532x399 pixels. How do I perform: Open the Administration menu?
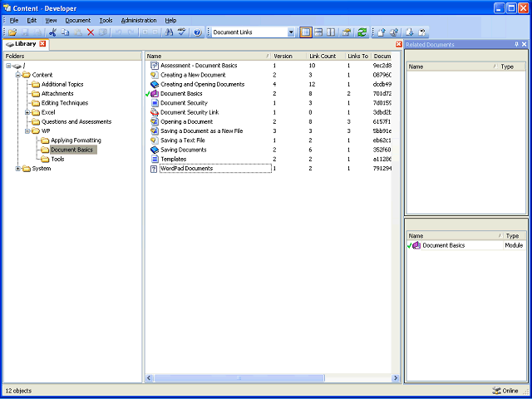point(139,20)
